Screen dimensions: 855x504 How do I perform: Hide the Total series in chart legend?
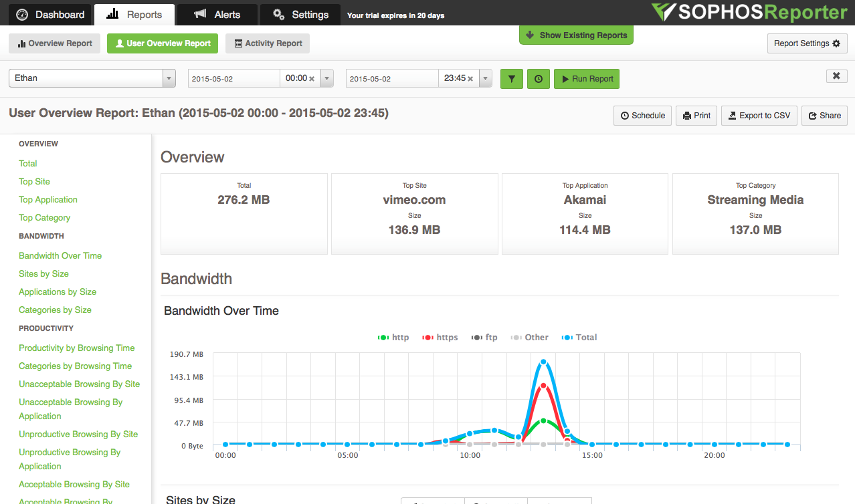tap(579, 338)
